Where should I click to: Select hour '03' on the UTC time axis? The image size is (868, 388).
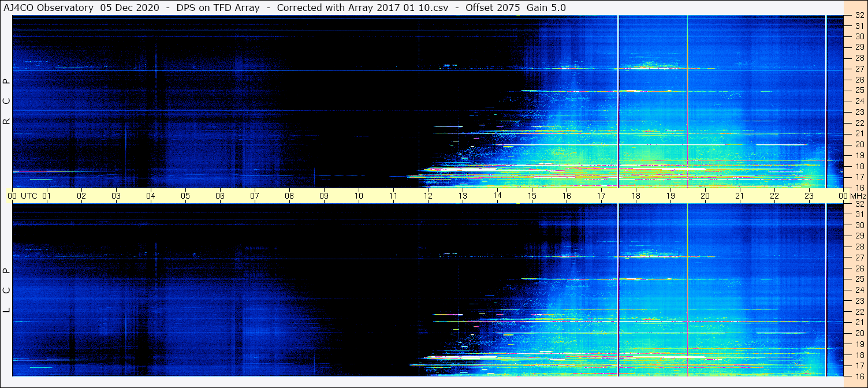[116, 196]
